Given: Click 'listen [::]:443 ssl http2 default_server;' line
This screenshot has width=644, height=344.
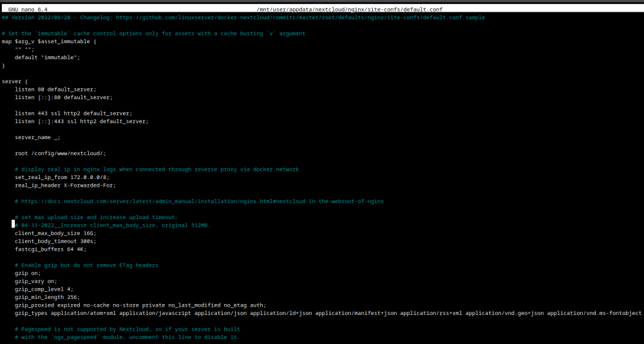Looking at the screenshot, I should click(x=82, y=121).
